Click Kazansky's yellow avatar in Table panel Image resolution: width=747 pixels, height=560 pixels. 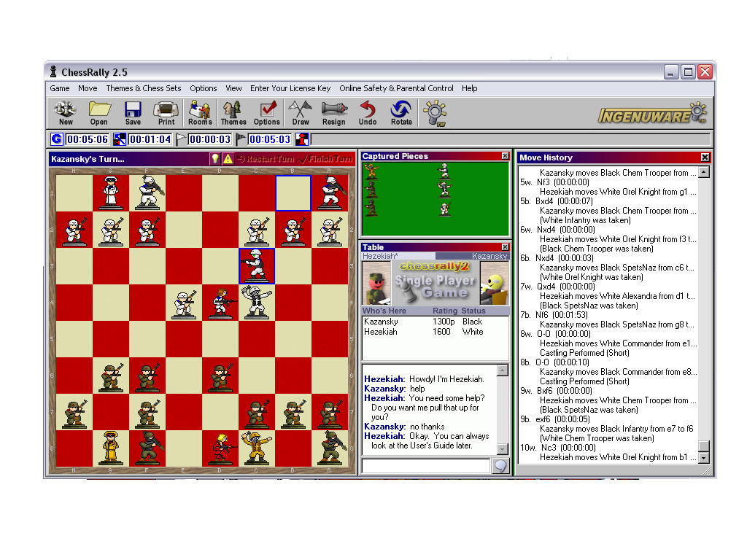click(x=494, y=283)
